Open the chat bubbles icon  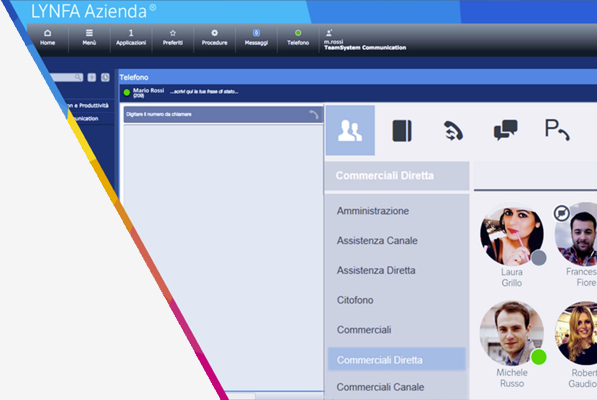(505, 130)
